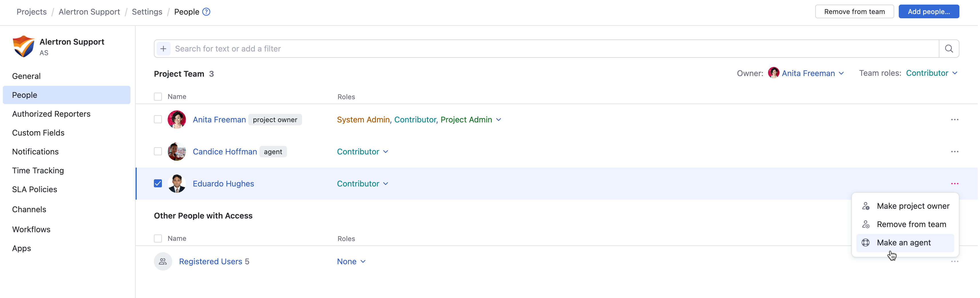Click the Registered Users group icon
This screenshot has height=298, width=980.
coord(163,261)
